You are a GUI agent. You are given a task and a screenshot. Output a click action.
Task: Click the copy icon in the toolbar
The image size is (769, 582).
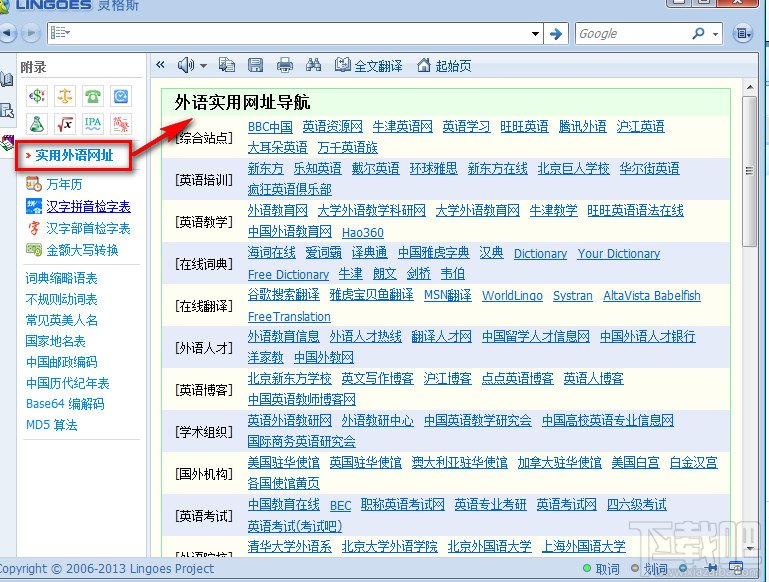227,65
